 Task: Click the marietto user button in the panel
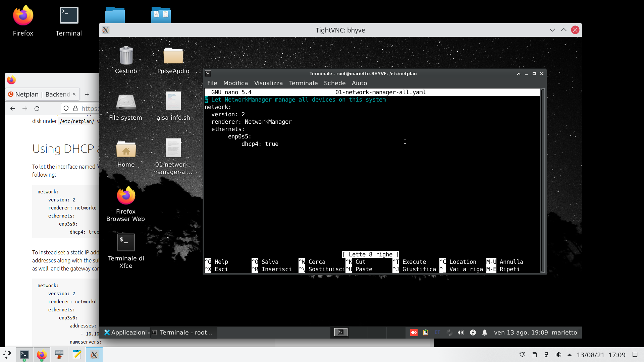click(564, 333)
